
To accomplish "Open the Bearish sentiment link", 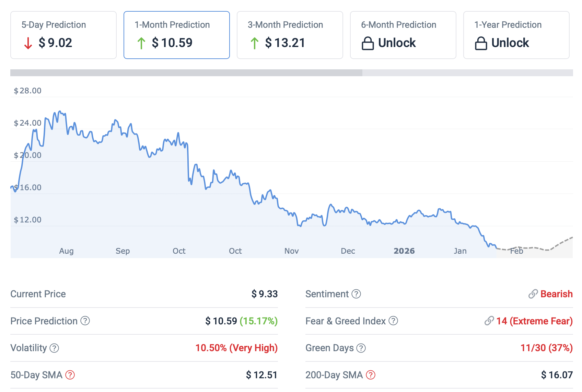I will [556, 294].
